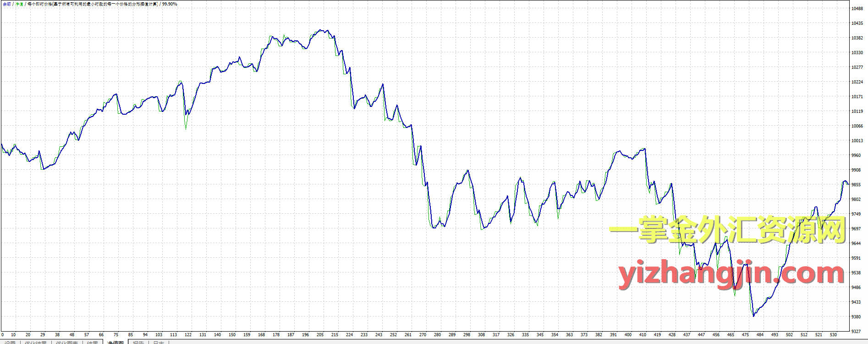
Task: Click trade number 530 on bottom axis
Action: [x=833, y=335]
